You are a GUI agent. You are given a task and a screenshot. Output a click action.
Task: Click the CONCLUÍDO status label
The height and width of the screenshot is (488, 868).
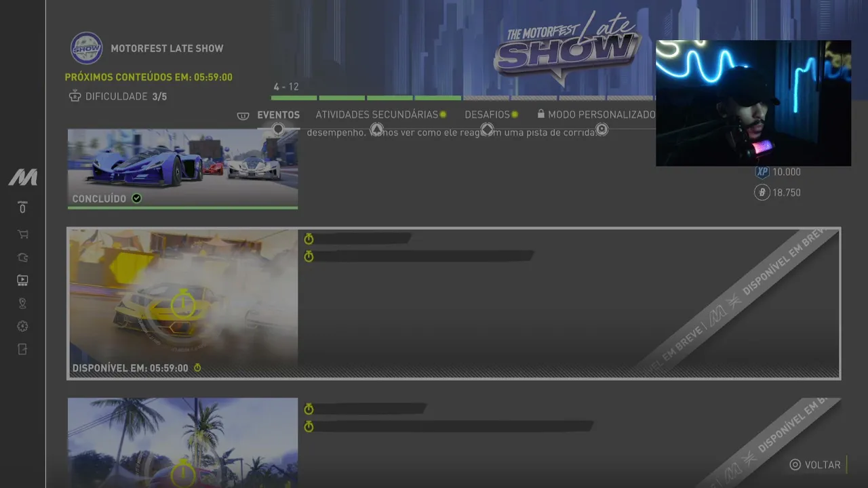pos(99,199)
